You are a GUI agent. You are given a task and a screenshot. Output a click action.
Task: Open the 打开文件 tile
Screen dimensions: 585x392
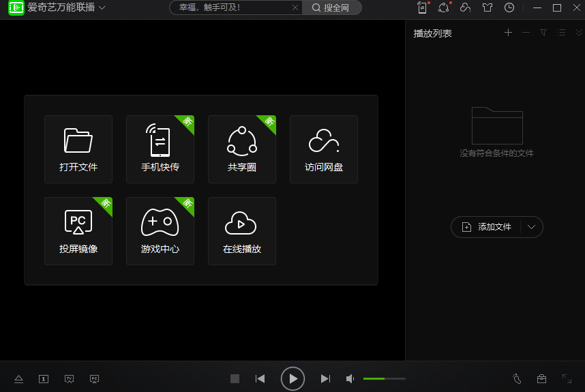(x=78, y=149)
